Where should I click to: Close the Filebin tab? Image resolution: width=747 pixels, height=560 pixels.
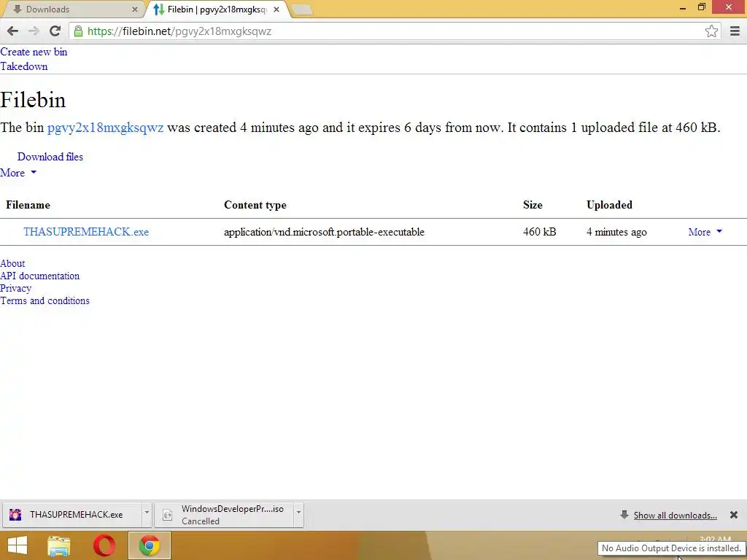276,9
